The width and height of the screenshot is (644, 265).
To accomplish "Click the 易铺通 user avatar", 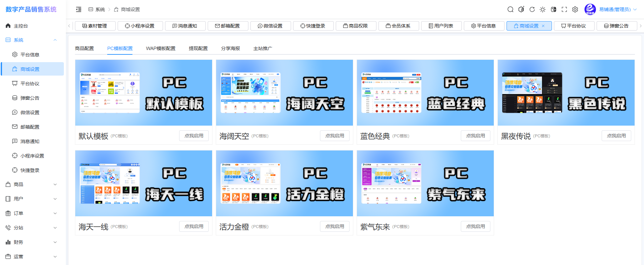I will [x=590, y=9].
